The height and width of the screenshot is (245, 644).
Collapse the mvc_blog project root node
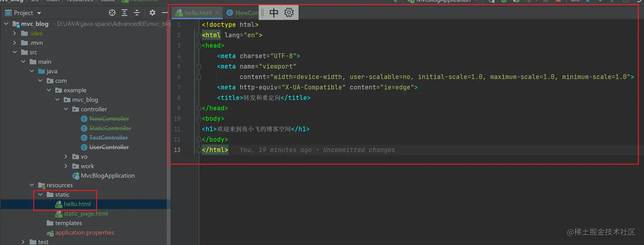click(x=6, y=24)
